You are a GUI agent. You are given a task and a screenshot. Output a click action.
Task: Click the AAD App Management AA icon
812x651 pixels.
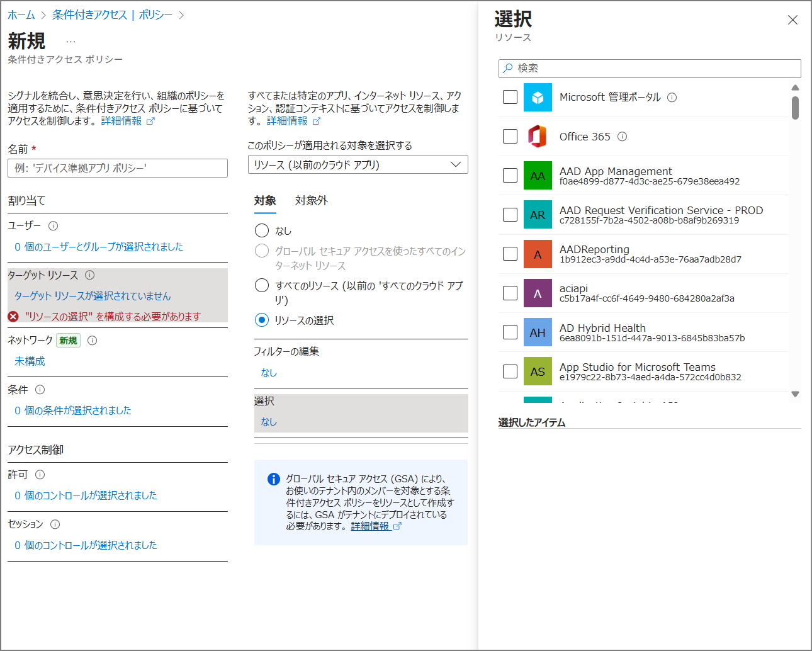click(538, 176)
